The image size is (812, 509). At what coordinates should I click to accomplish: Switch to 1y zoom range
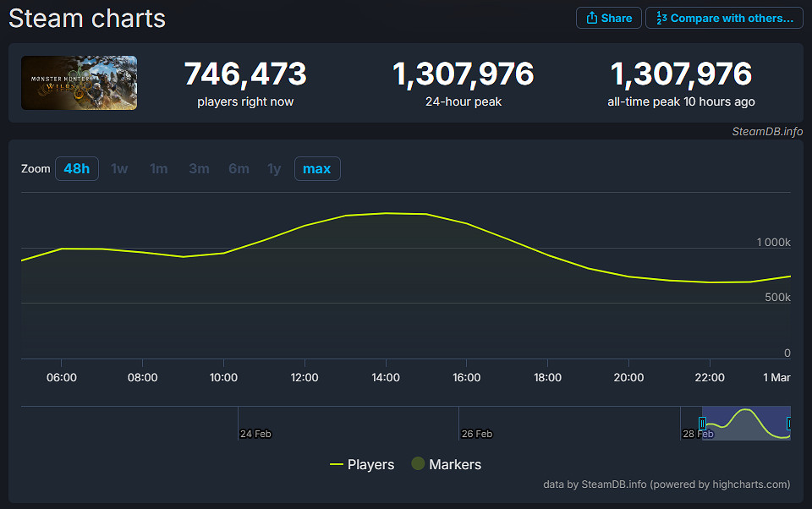pyautogui.click(x=274, y=168)
